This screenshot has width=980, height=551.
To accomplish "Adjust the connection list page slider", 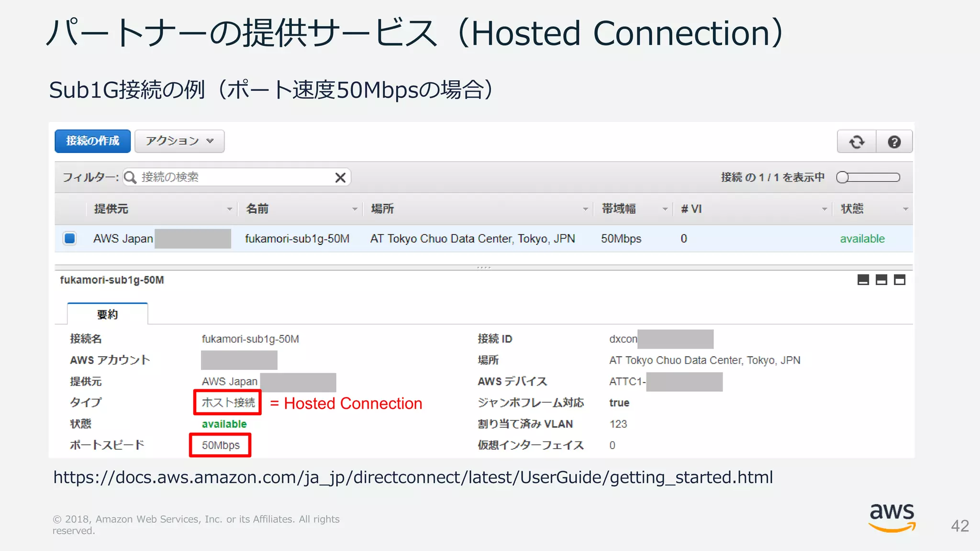I will tap(868, 177).
